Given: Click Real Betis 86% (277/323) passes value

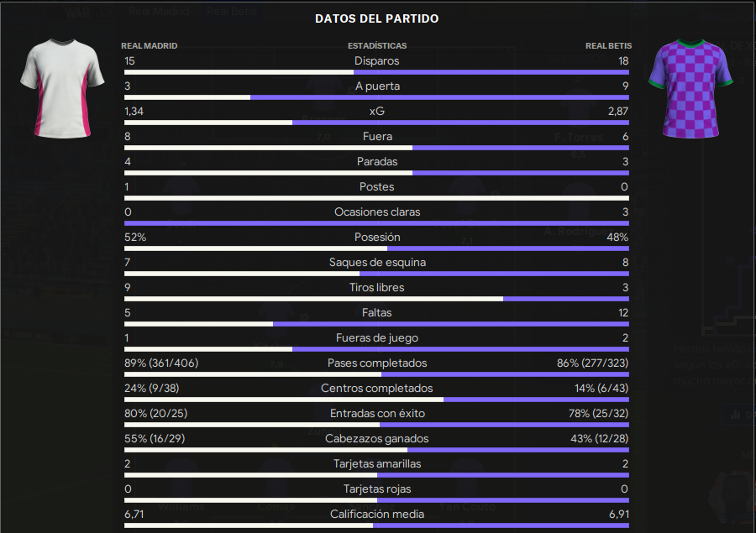Looking at the screenshot, I should click(592, 363).
